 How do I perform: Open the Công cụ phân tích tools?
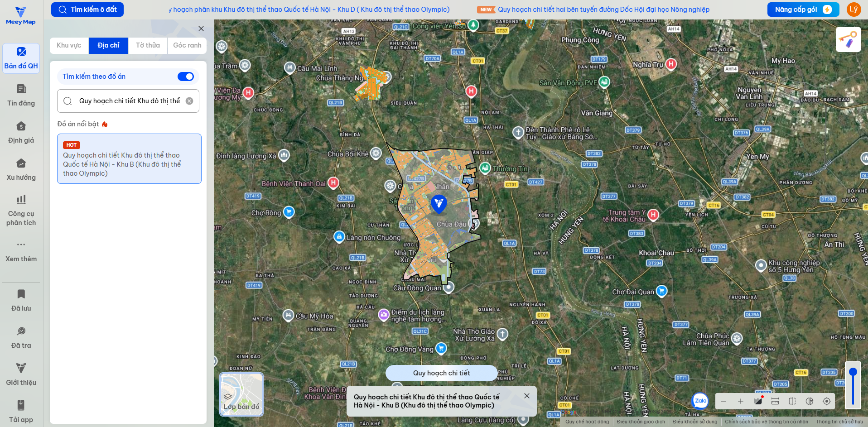pos(21,211)
